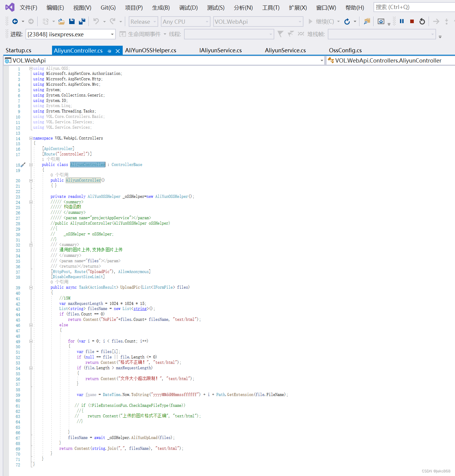This screenshot has width=455, height=476.
Task: Collapse the namespace VOL.WebApi.Controllers block
Action: (x=31, y=138)
